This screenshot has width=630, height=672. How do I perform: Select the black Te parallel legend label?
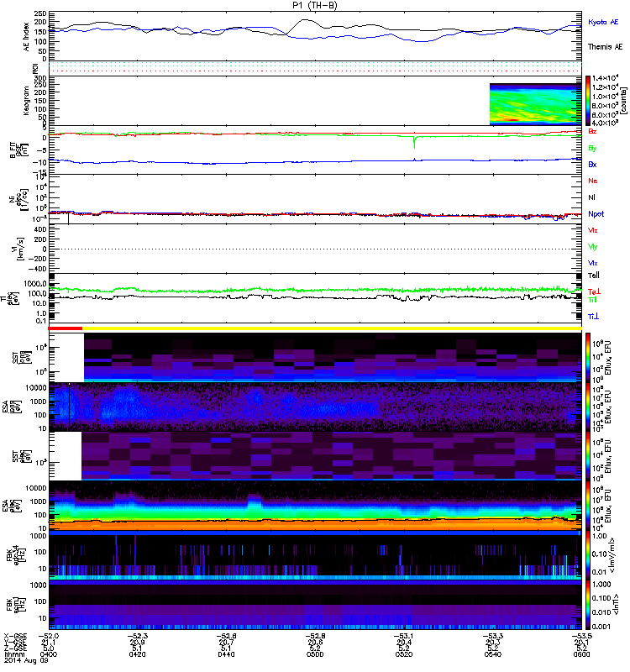pyautogui.click(x=594, y=276)
